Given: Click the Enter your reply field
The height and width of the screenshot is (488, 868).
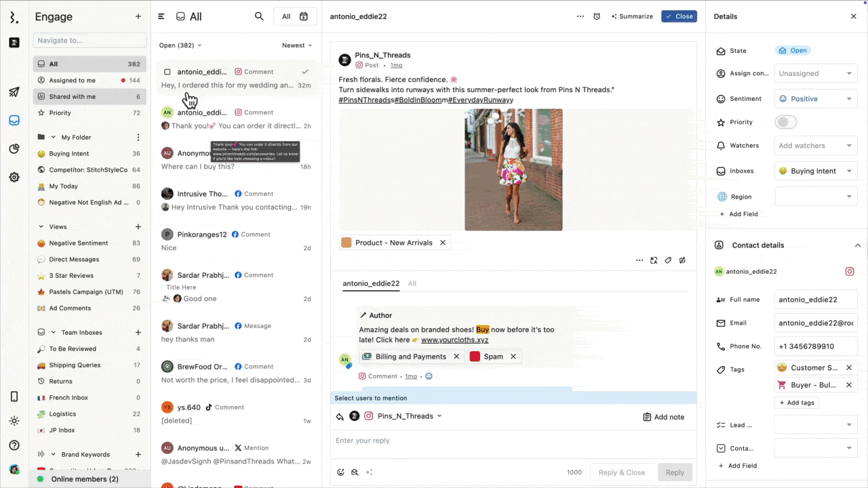Looking at the screenshot, I should tap(475, 441).
